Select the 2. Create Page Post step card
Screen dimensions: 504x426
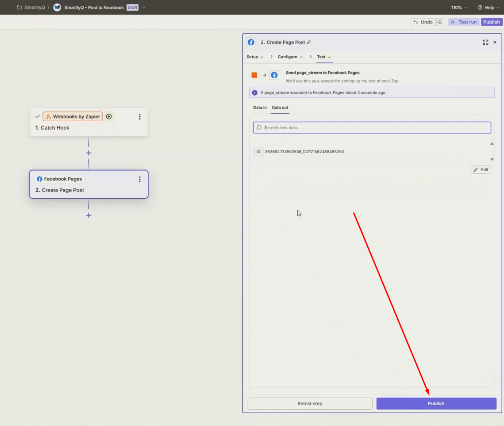click(88, 184)
